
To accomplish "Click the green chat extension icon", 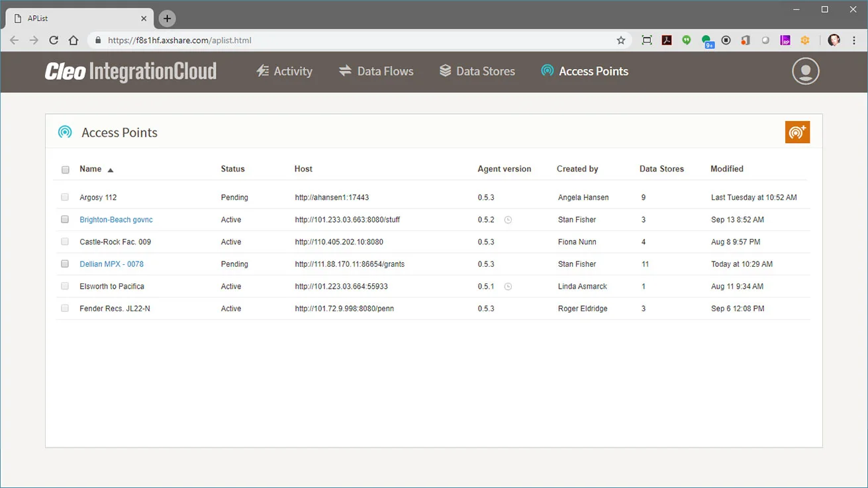I will click(687, 40).
